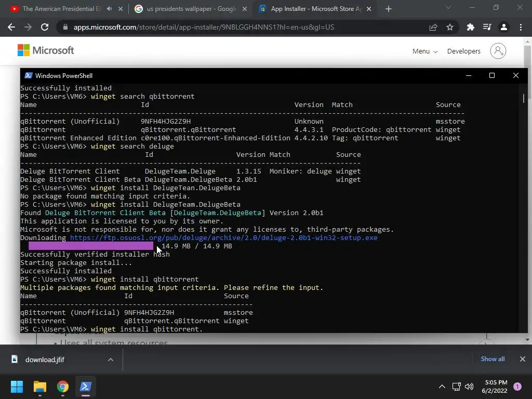
Task: Open Chrome profile avatar icon
Action: (504, 27)
